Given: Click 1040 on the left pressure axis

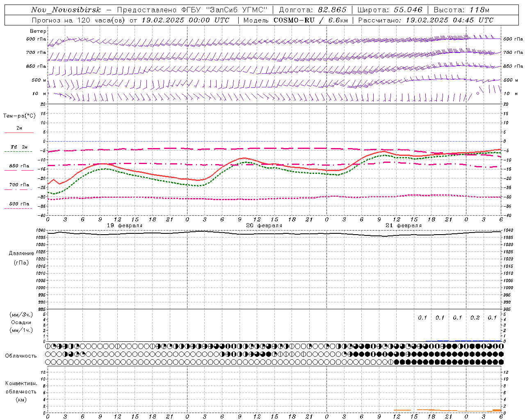Looking at the screenshot, I should (x=41, y=231).
